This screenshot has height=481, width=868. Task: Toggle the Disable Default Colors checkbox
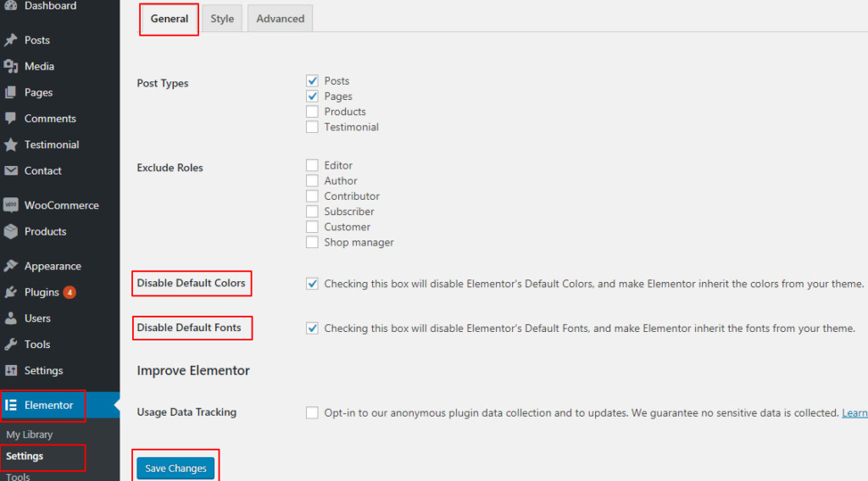click(x=312, y=284)
